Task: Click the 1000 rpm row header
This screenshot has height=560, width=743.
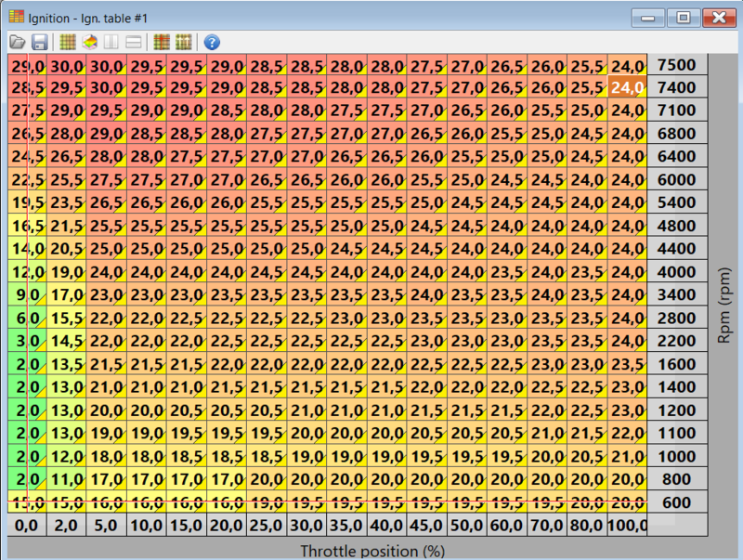Action: (677, 456)
